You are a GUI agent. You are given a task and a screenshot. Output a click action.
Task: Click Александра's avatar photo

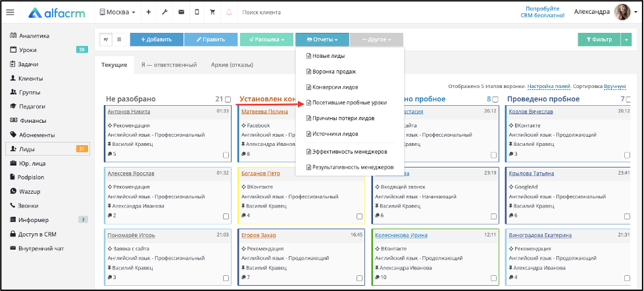click(622, 12)
